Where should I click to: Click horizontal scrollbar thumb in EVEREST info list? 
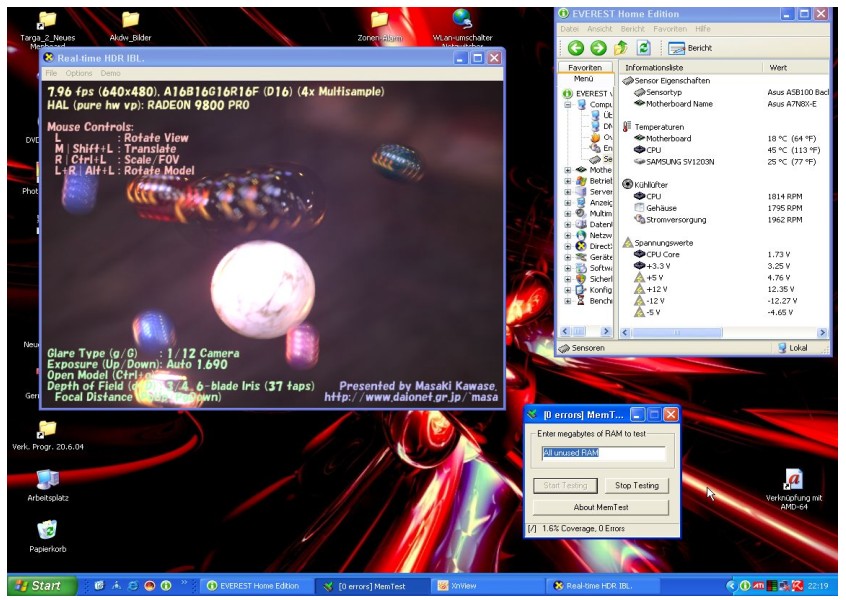677,332
